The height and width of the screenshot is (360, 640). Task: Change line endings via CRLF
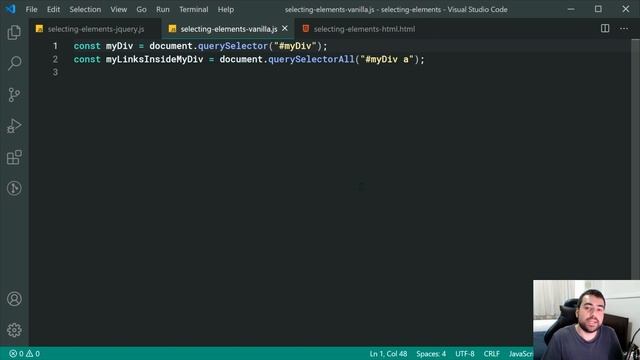[492, 353]
